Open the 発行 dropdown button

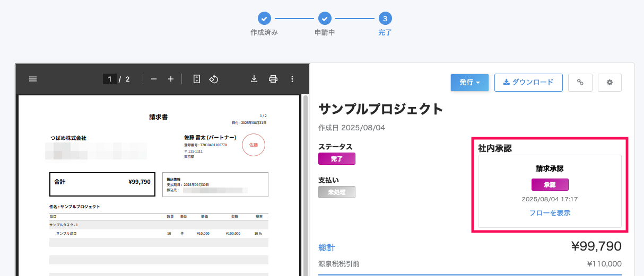coord(469,82)
